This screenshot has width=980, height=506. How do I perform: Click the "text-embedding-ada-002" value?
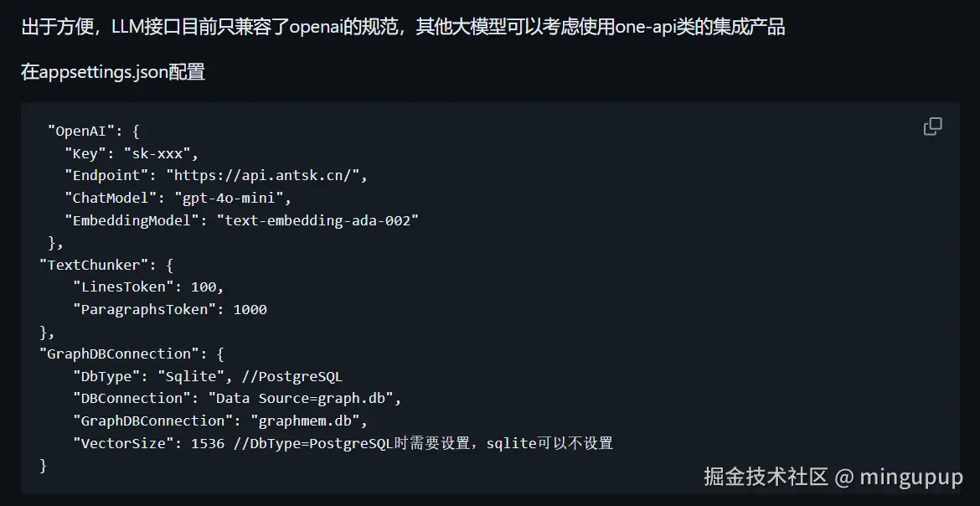coord(317,220)
